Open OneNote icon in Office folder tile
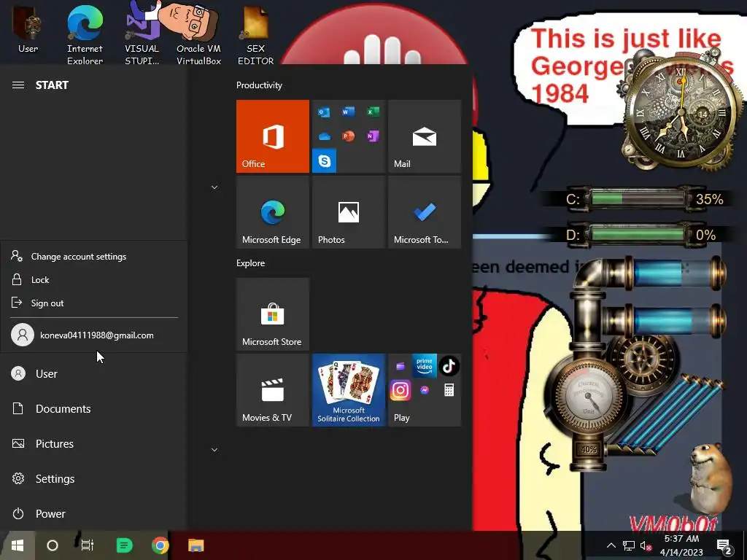 373,136
